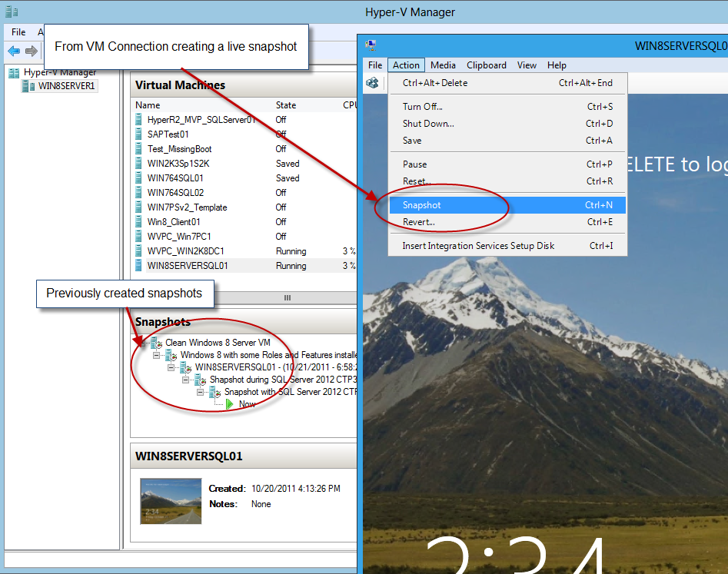This screenshot has height=574, width=728.
Task: Click the Action menu in VM Connection
Action: (x=406, y=65)
